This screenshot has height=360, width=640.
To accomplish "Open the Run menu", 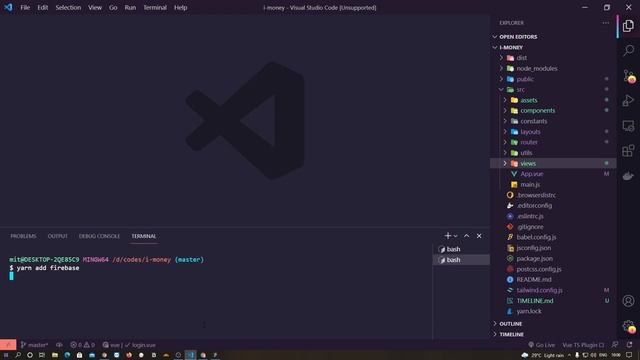I will pyautogui.click(x=130, y=7).
